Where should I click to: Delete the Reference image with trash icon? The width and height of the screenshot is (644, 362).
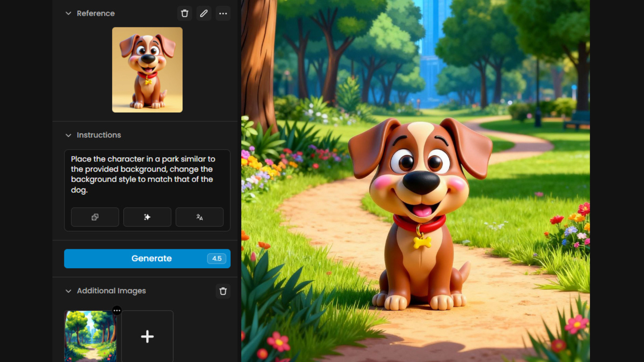coord(184,13)
